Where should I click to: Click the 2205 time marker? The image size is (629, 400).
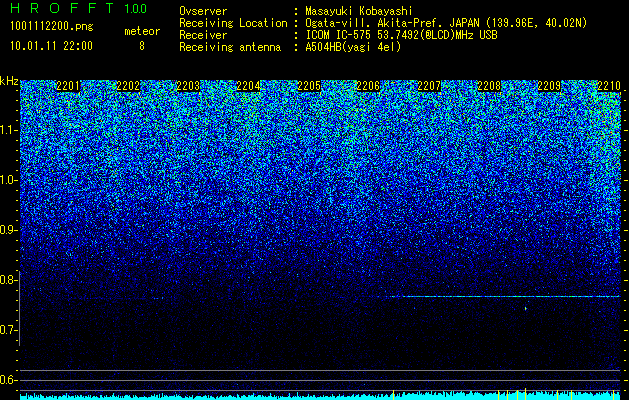[x=309, y=86]
